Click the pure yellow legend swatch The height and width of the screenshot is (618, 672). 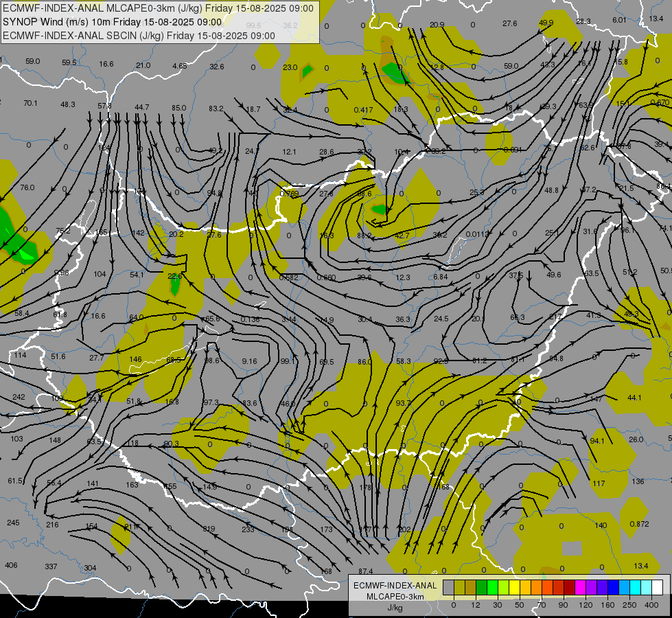click(514, 588)
